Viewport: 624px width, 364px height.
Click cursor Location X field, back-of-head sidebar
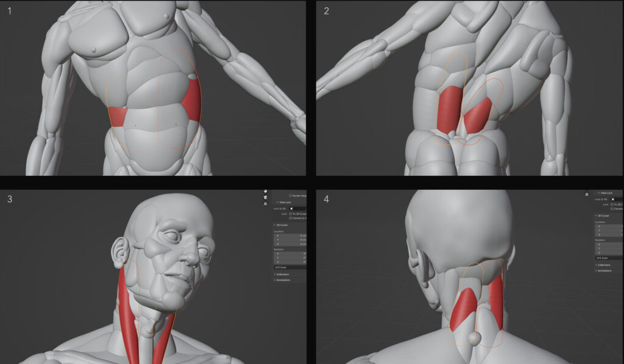point(609,226)
